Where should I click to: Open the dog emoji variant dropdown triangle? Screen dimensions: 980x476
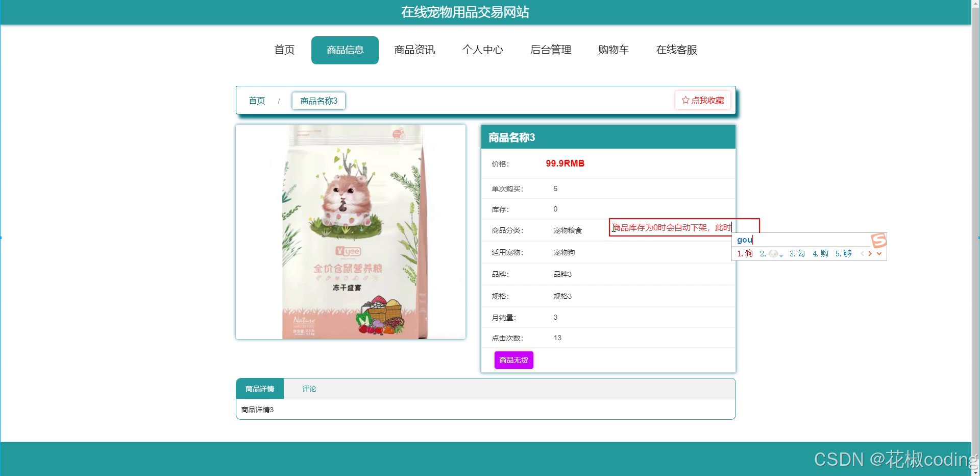781,256
